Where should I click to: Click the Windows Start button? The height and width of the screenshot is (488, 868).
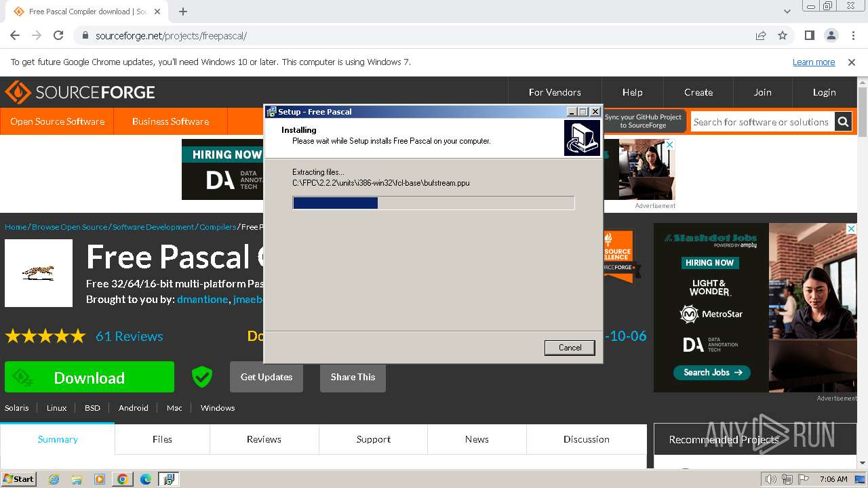[19, 479]
